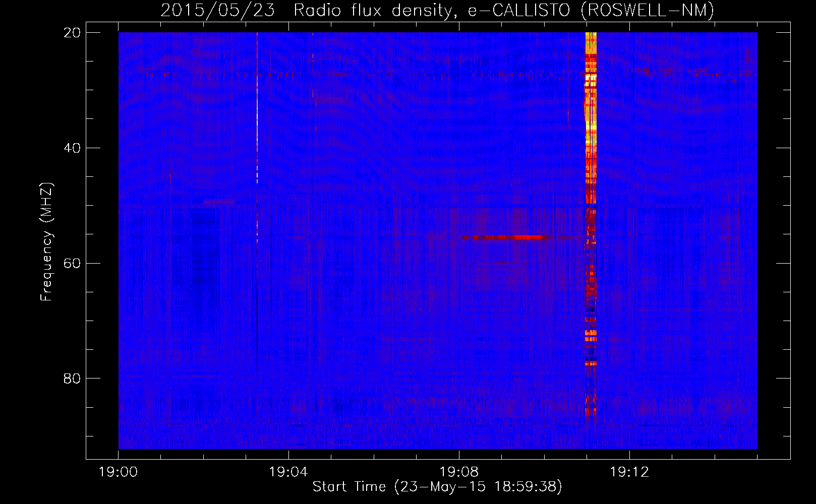The width and height of the screenshot is (816, 504).
Task: Click the plot title '2015/05/23 Radio flux density, e-CALLISTO (ROSWELL-NM)'
Action: [437, 10]
